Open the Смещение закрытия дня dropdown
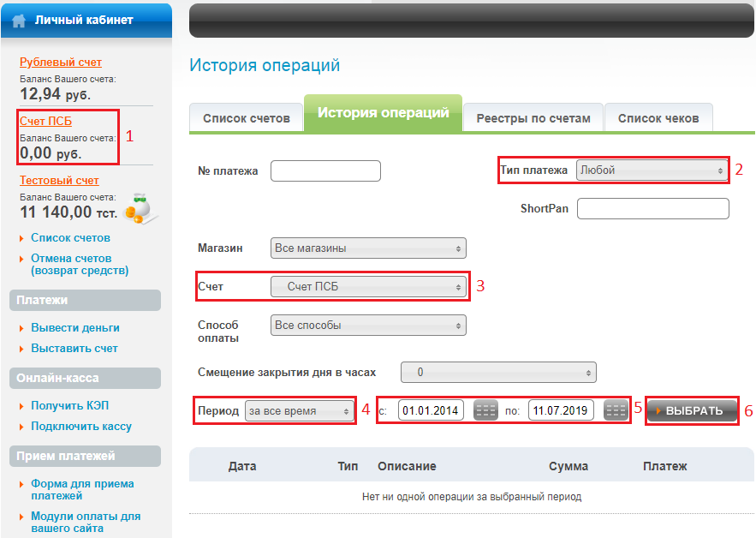This screenshot has height=538, width=756. pos(498,373)
